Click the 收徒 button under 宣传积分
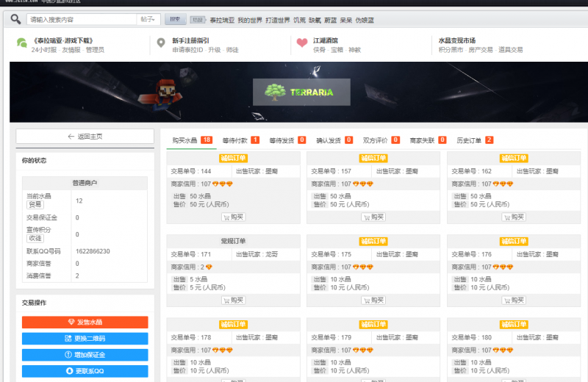 point(35,238)
